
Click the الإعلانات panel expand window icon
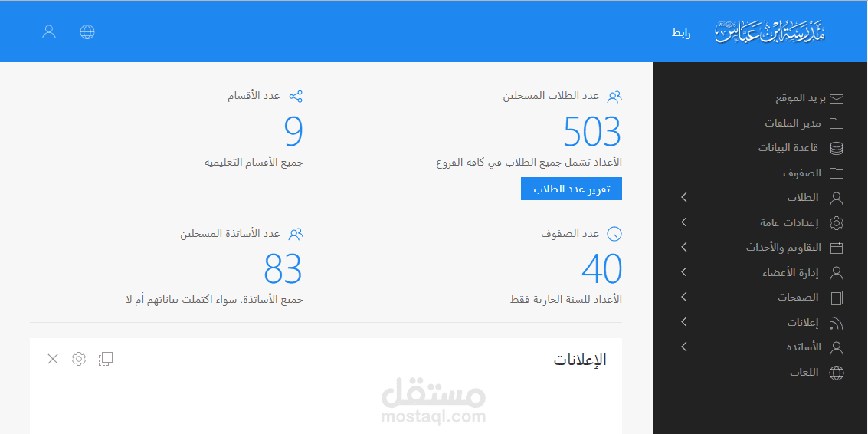pyautogui.click(x=105, y=359)
